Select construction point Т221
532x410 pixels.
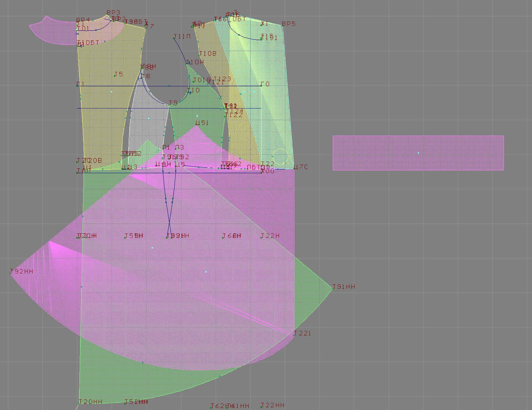point(294,335)
